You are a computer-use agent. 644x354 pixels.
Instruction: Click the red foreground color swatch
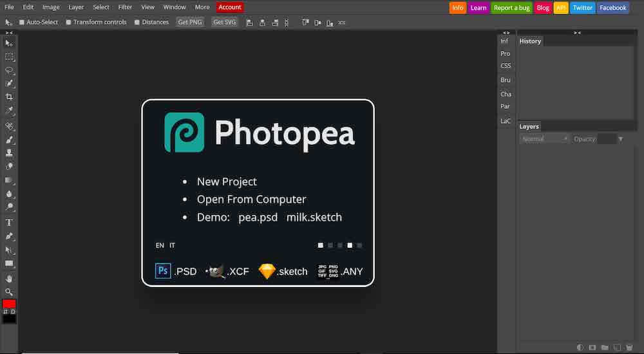click(x=9, y=304)
